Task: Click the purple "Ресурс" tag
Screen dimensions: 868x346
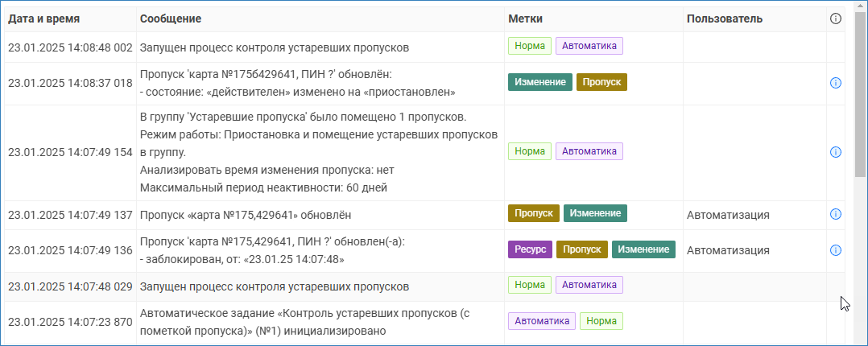Action: point(529,249)
